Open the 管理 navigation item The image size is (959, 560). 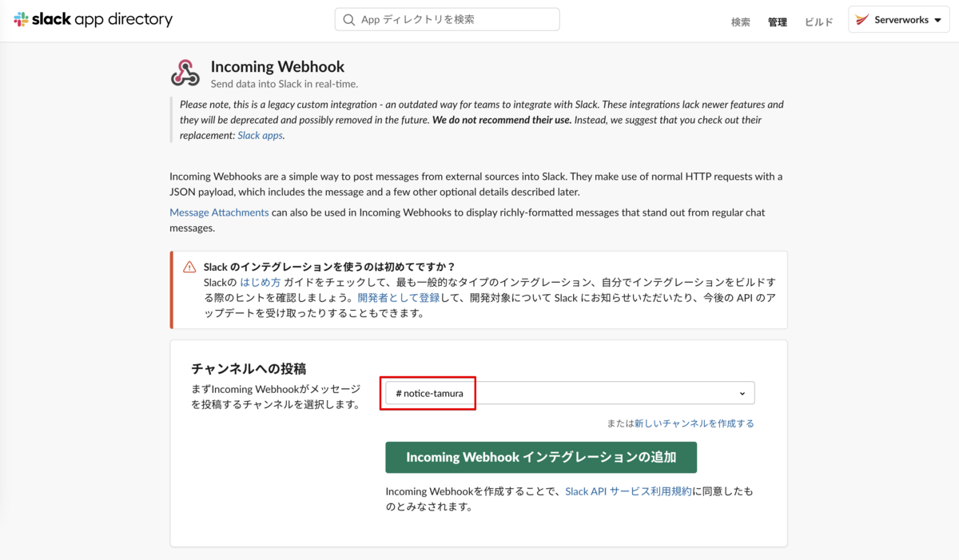(x=778, y=22)
